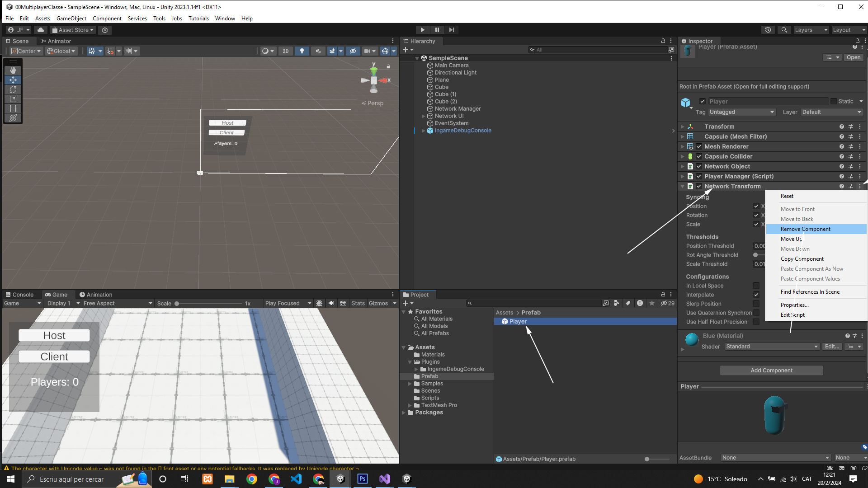Toggle scene lighting bulb icon

(x=302, y=51)
